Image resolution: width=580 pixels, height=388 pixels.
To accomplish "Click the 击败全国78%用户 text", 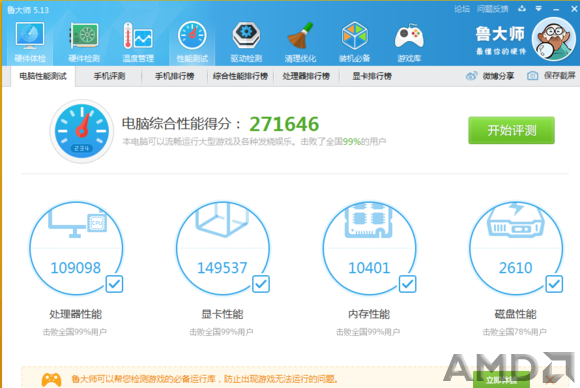I will tap(515, 332).
